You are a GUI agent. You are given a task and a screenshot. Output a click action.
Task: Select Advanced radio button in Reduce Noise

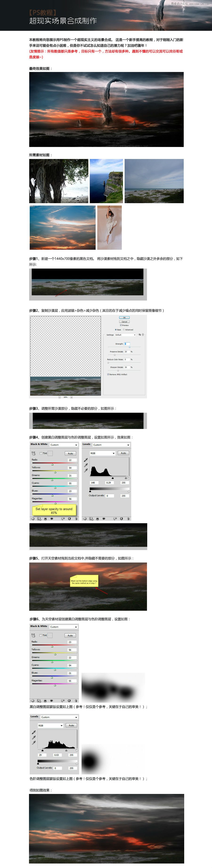point(124,329)
